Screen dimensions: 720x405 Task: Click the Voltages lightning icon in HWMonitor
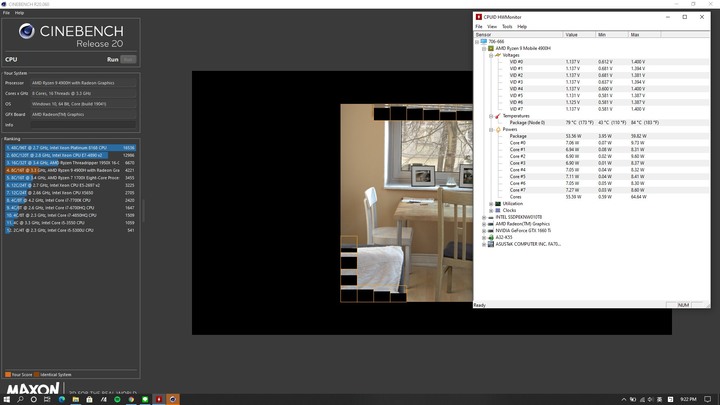pyautogui.click(x=498, y=55)
